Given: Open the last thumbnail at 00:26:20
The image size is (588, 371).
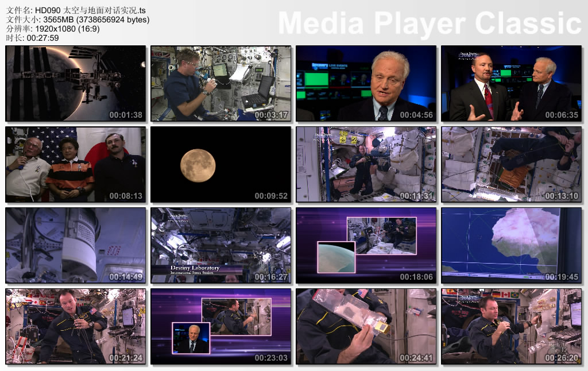Looking at the screenshot, I should coord(512,327).
